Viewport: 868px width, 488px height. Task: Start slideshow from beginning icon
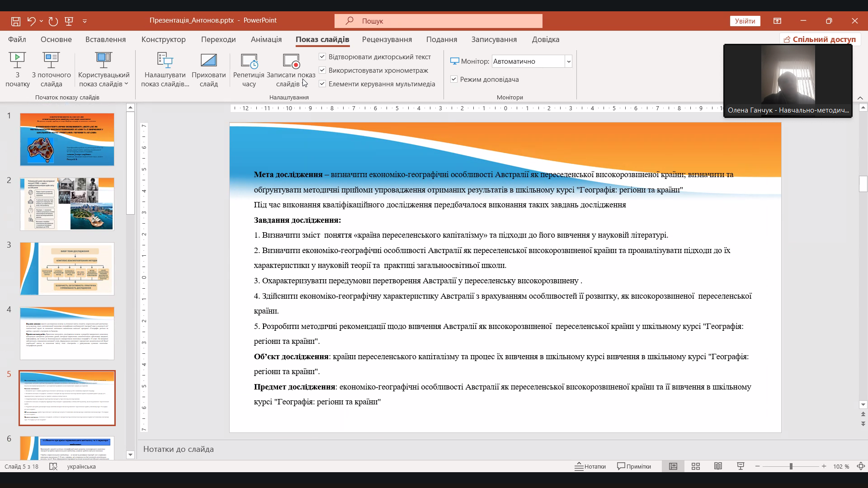[x=17, y=60]
